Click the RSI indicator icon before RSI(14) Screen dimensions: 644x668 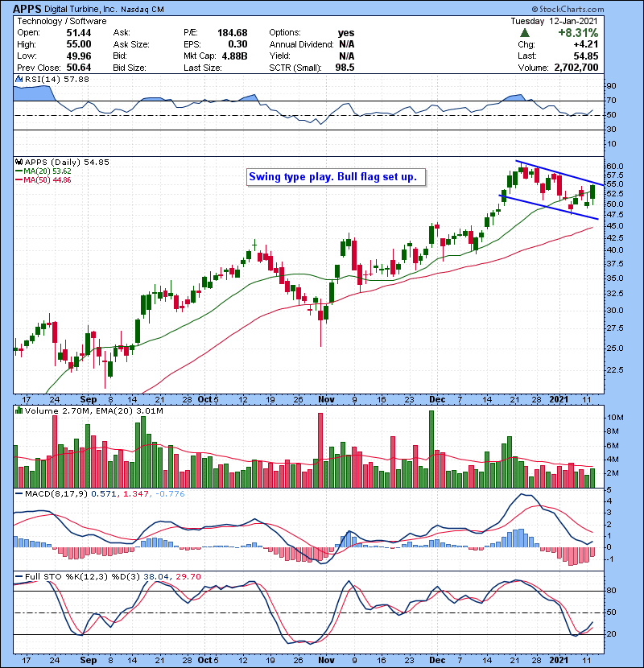pos(19,79)
